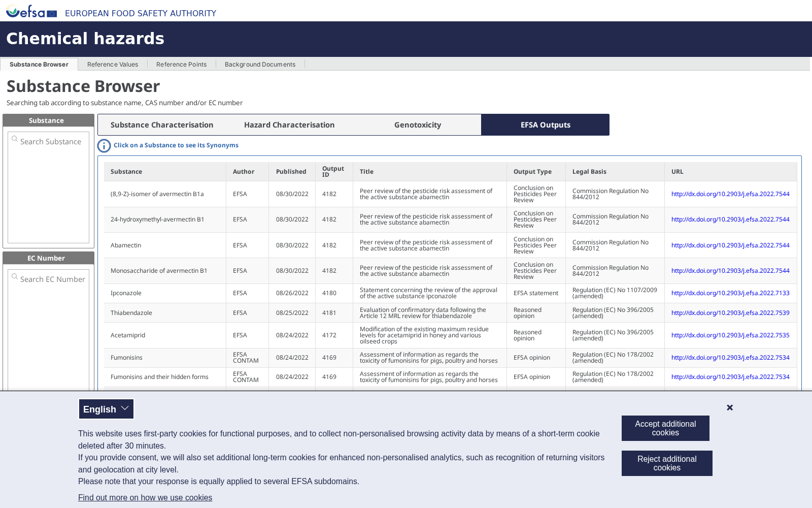Click the magnifier icon in Search Substance
This screenshot has height=508, width=812.
pos(15,139)
